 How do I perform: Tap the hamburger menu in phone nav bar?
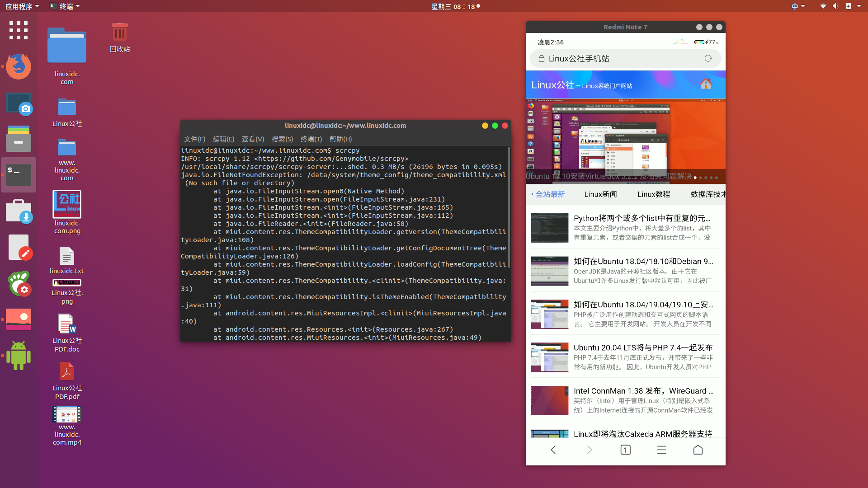point(661,450)
